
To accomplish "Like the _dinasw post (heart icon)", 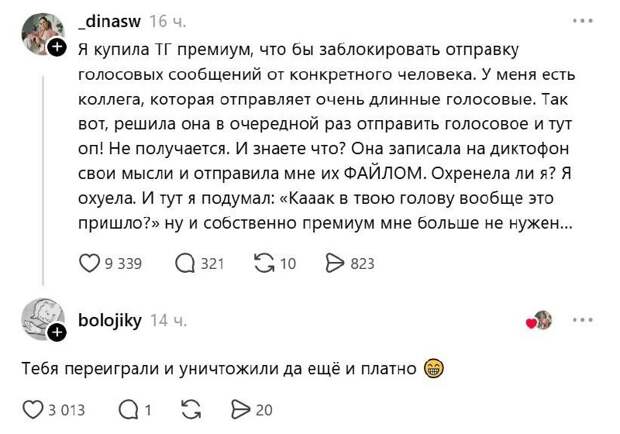I will (x=89, y=264).
